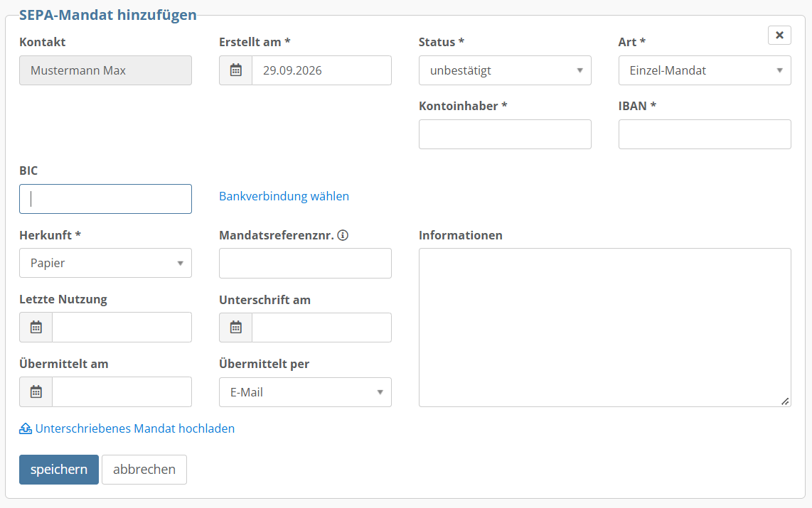Cancel with the abbrechen button
This screenshot has height=508, width=812.
pyautogui.click(x=144, y=469)
